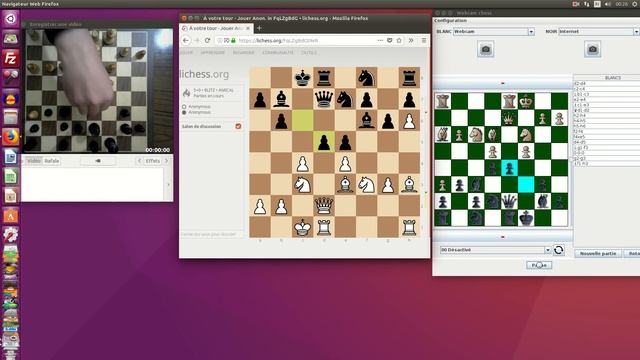Image resolution: width=640 pixels, height=360 pixels.
Task: Collapse the panel using top red arrow
Action: (x=503, y=83)
